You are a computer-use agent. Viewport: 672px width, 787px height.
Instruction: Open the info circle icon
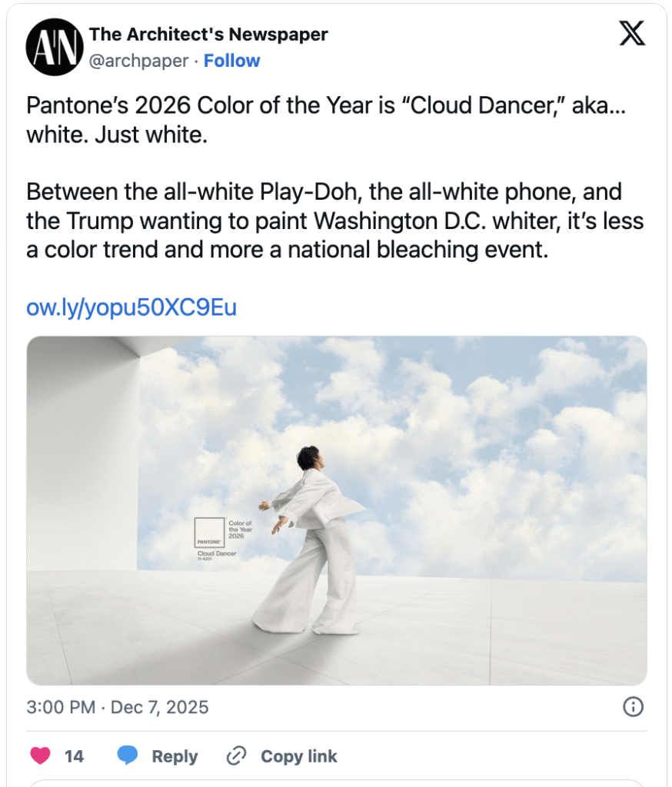tap(633, 706)
